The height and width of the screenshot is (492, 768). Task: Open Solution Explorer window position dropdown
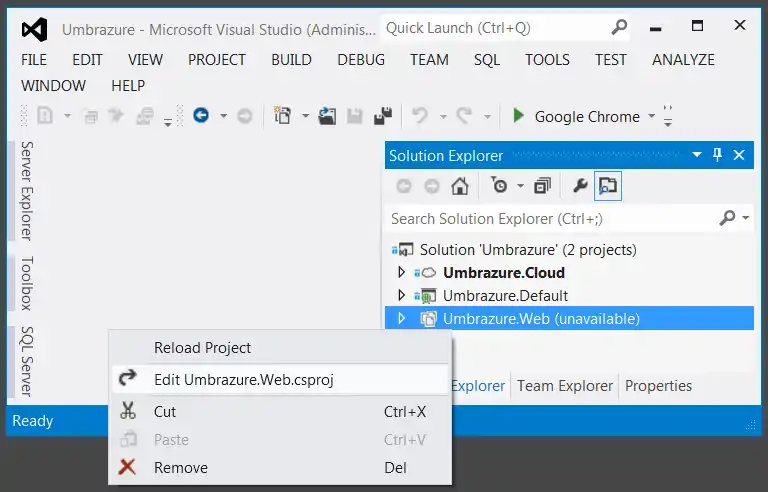(696, 155)
